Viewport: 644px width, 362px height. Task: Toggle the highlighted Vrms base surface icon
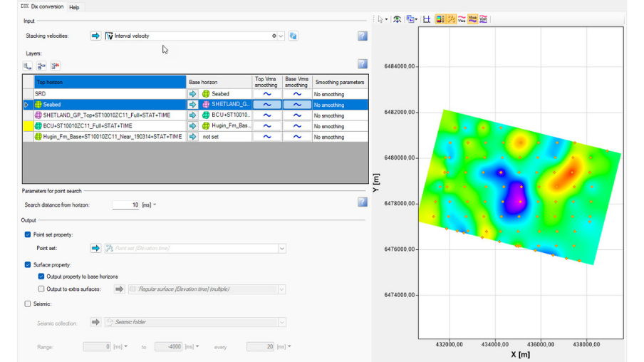coord(472,19)
